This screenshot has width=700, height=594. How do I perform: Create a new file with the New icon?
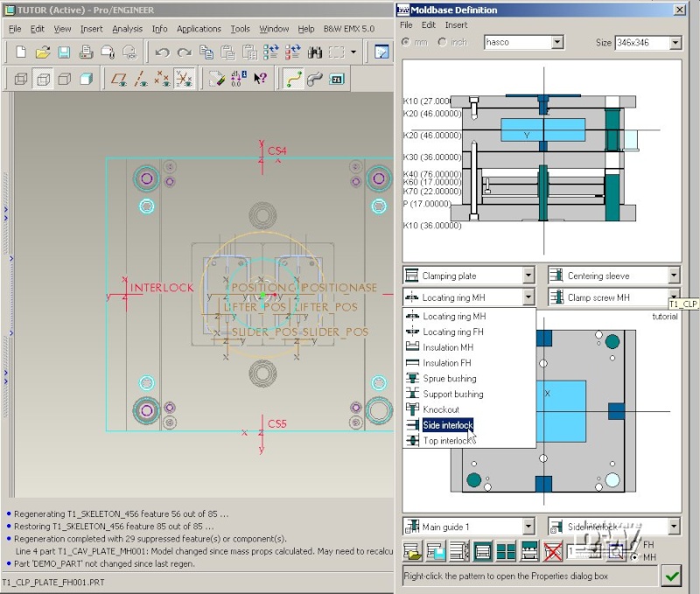20,52
